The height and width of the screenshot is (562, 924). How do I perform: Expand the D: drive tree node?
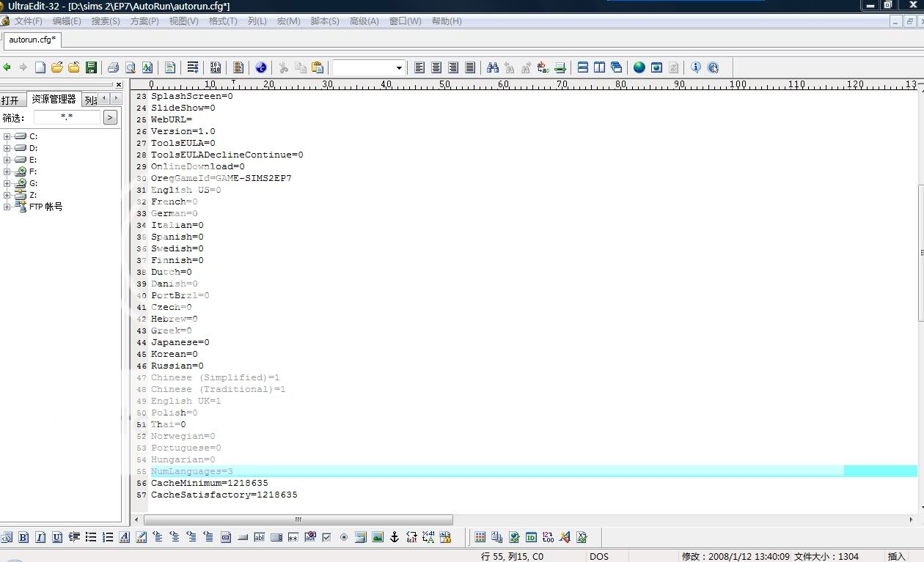pos(7,148)
